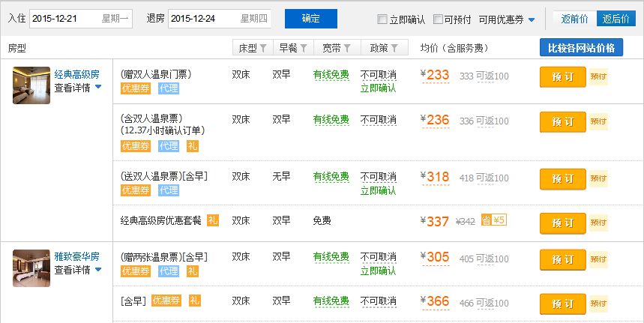Screen dimensions: 644x323
Task: Click 代理 tag on the ¥318 room offer
Action: pos(169,190)
